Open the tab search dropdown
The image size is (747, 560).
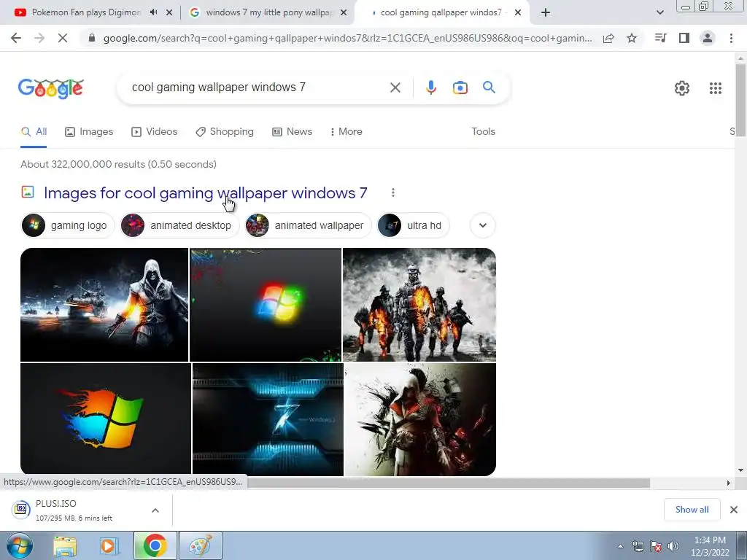tap(659, 12)
